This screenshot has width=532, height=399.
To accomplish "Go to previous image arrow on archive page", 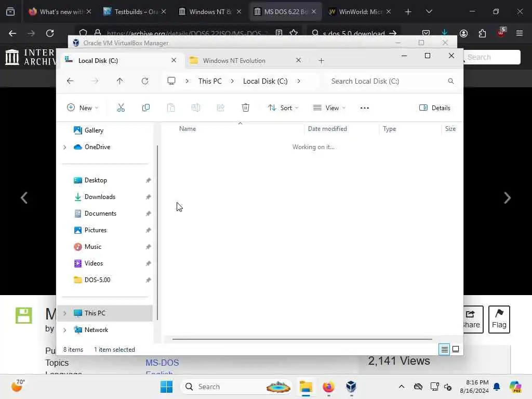I will [x=24, y=198].
